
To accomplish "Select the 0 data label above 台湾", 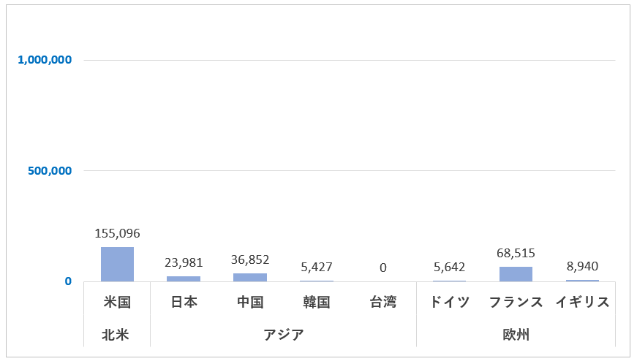I will 383,268.
